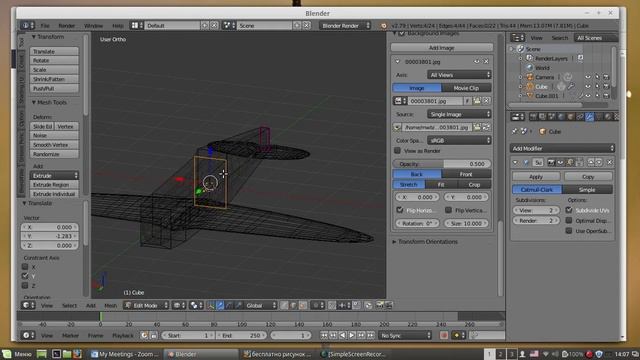Open the No Sync playback dropdown
Image resolution: width=640 pixels, height=360 pixels.
click(x=405, y=335)
